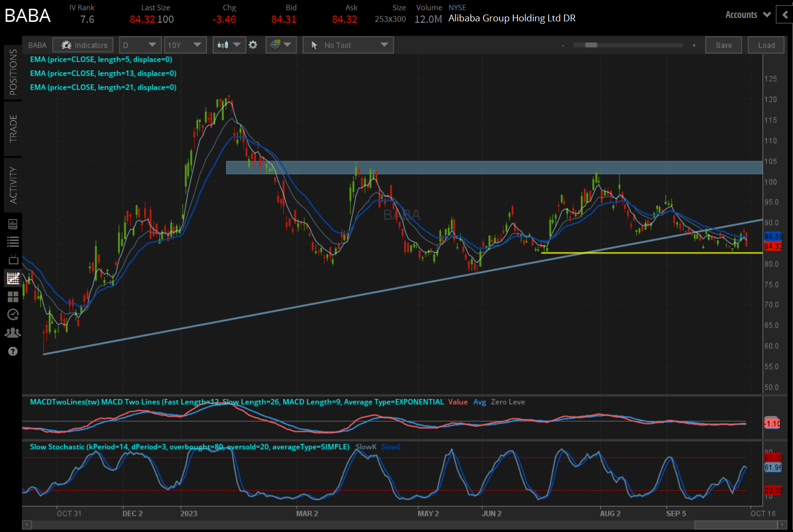
Task: Open the community people icon
Action: 13,332
